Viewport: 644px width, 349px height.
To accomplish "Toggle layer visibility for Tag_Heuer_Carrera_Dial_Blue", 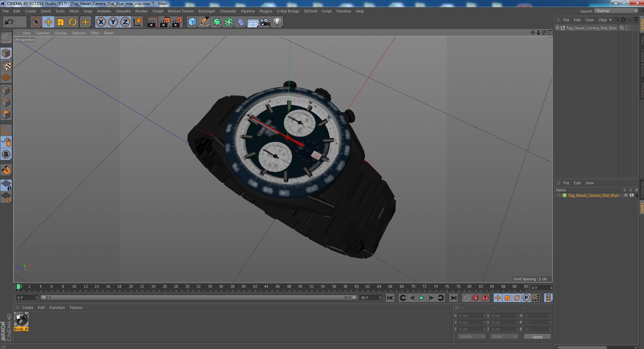I will tap(631, 195).
